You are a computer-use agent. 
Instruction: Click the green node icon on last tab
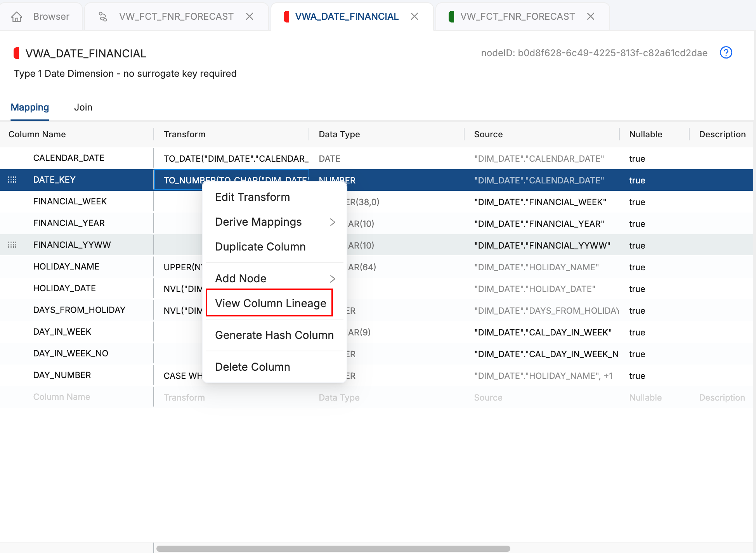point(451,17)
